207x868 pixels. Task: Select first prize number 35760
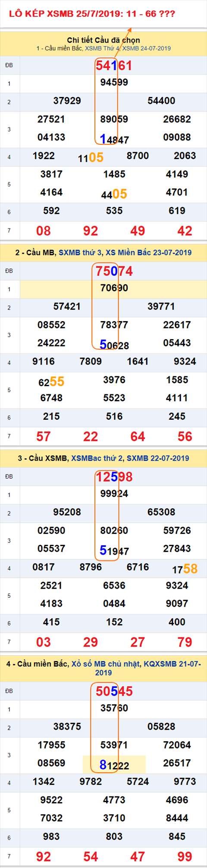click(114, 708)
